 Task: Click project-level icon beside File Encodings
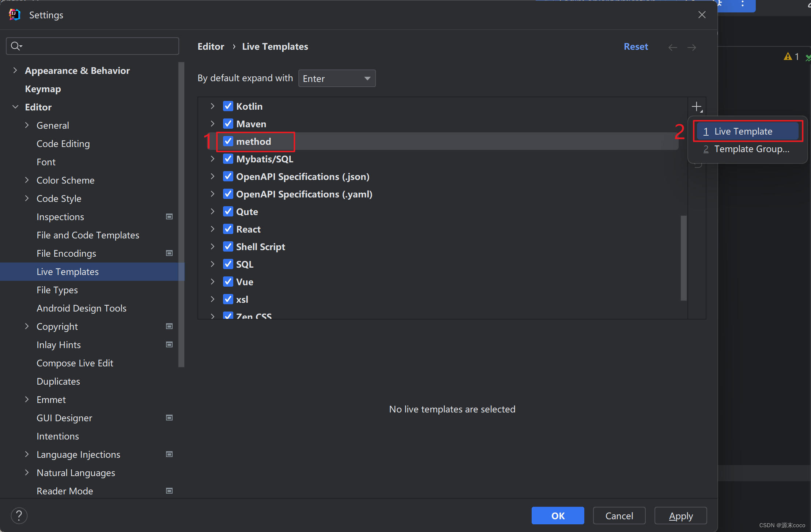(x=169, y=253)
